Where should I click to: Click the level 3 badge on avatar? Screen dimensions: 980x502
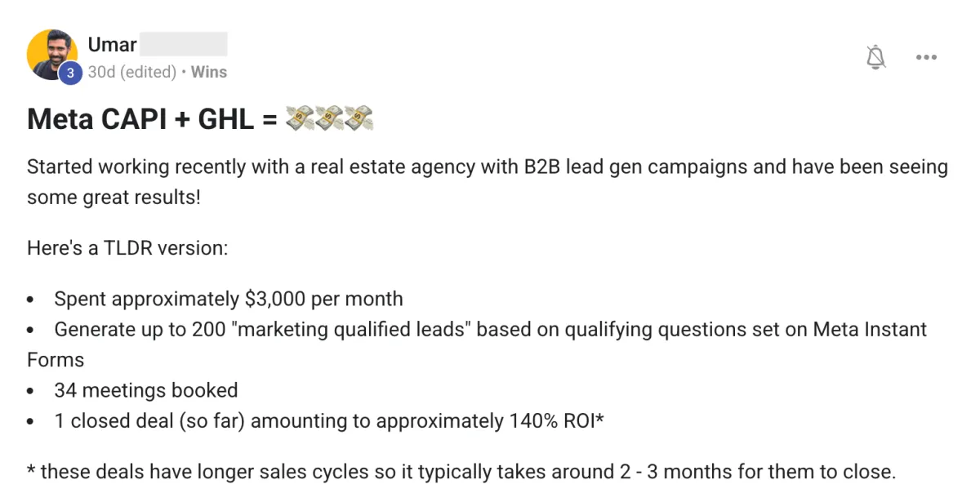[70, 73]
